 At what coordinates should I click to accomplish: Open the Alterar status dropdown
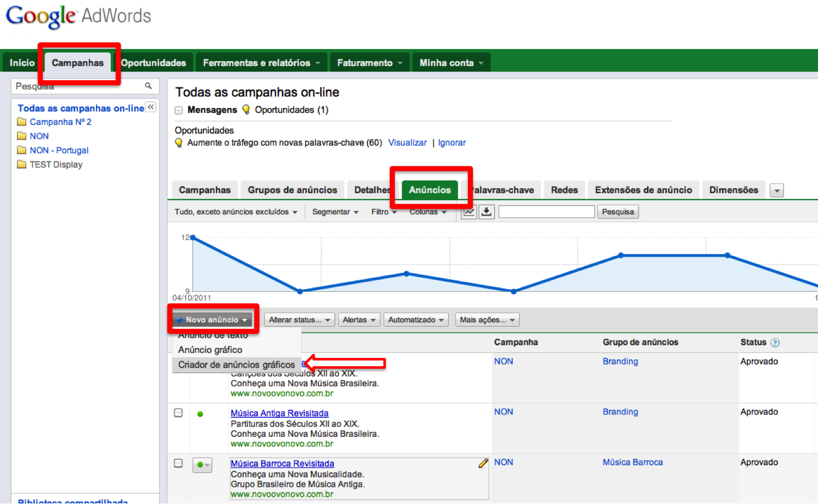point(299,320)
